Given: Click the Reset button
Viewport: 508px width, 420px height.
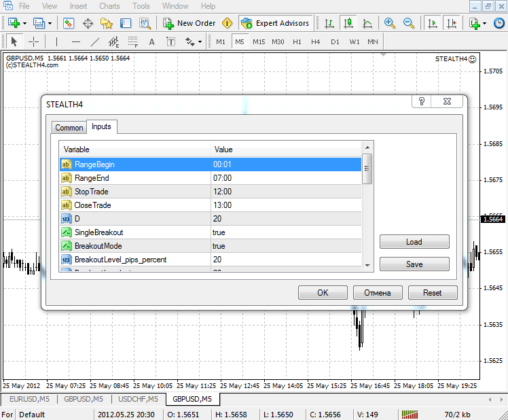Looking at the screenshot, I should [x=433, y=293].
